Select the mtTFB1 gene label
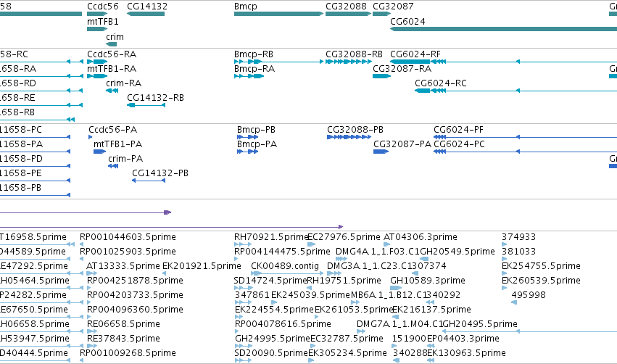 (103, 21)
